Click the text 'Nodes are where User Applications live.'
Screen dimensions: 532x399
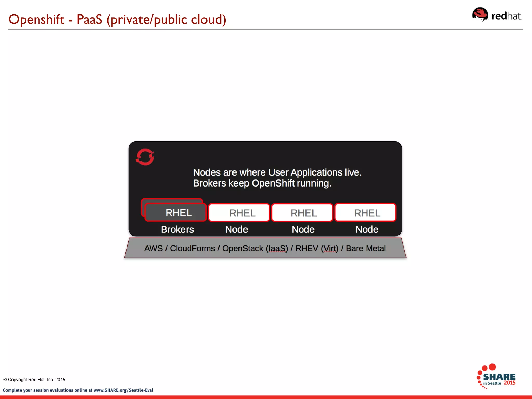(277, 172)
